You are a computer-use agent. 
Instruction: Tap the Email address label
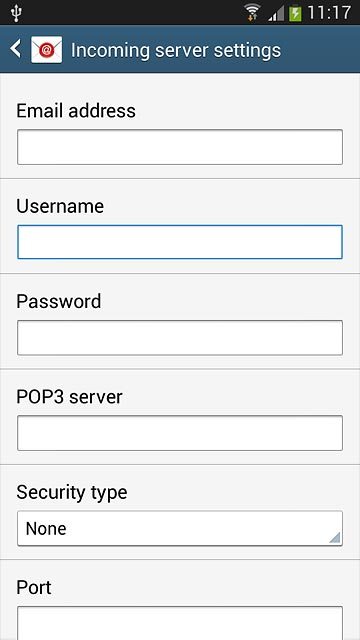coord(76,111)
